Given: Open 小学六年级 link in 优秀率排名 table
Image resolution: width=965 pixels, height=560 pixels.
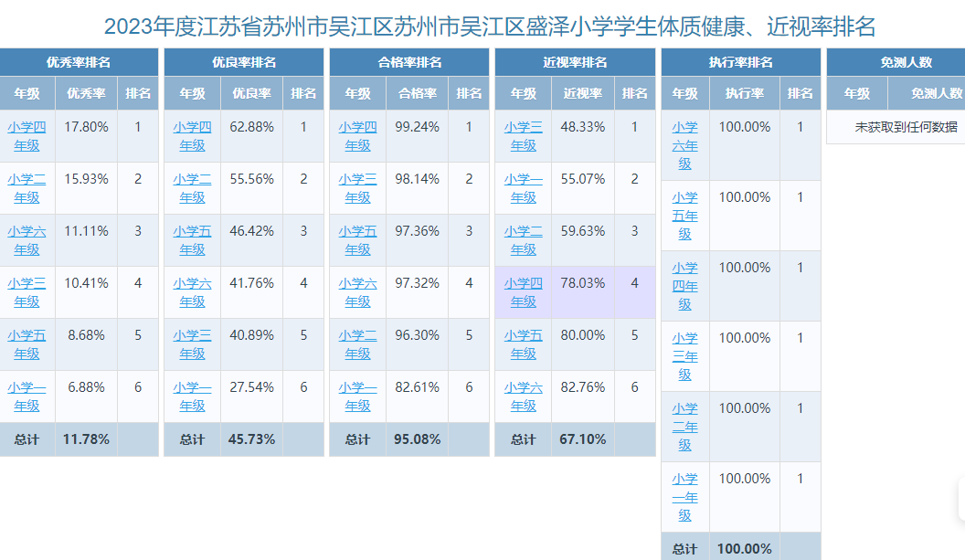Looking at the screenshot, I should pos(27,240).
